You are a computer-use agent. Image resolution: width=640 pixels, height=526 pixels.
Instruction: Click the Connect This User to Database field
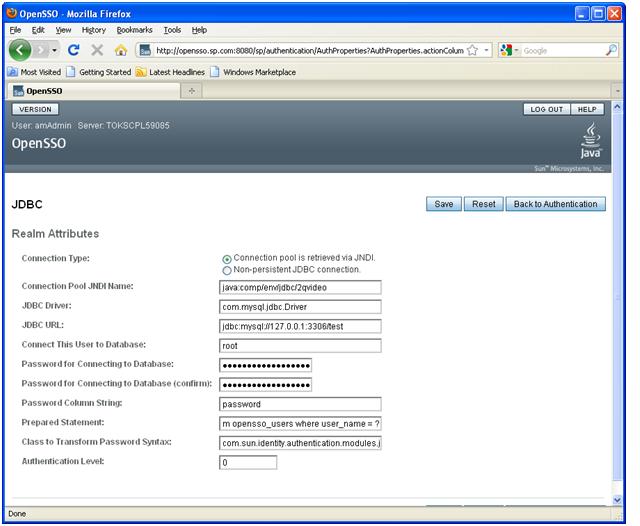pyautogui.click(x=300, y=346)
